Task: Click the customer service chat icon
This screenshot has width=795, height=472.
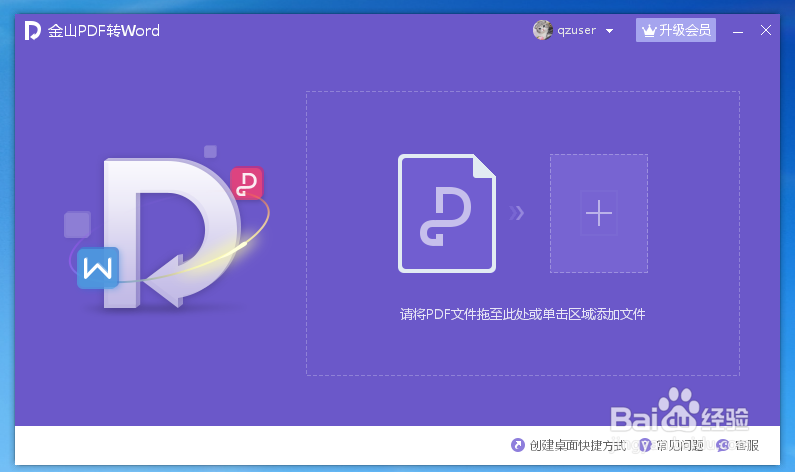Action: [x=723, y=445]
